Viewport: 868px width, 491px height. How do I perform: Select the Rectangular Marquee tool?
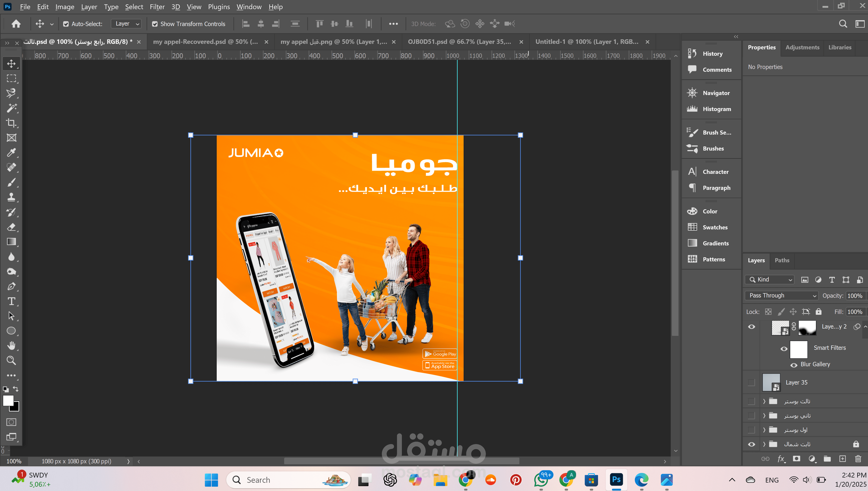(x=11, y=78)
